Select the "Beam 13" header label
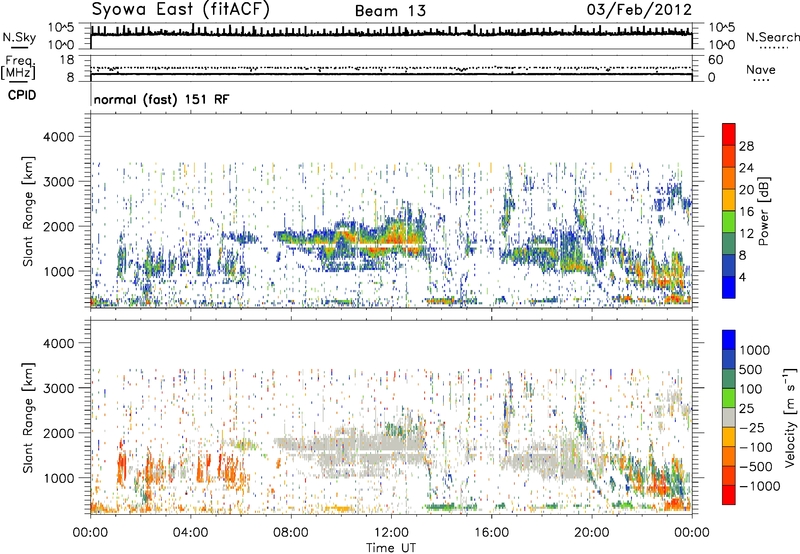 (390, 11)
